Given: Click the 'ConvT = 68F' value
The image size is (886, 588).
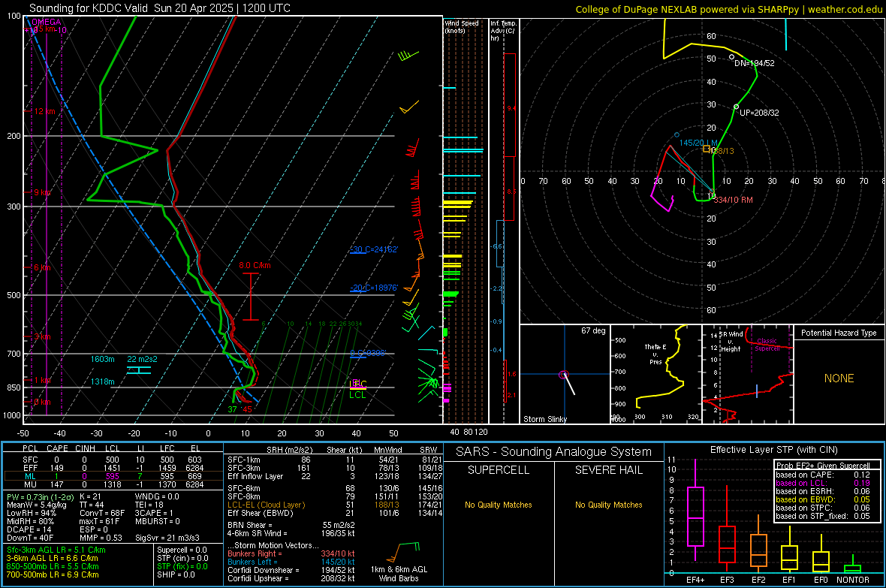Looking at the screenshot, I should point(102,514).
